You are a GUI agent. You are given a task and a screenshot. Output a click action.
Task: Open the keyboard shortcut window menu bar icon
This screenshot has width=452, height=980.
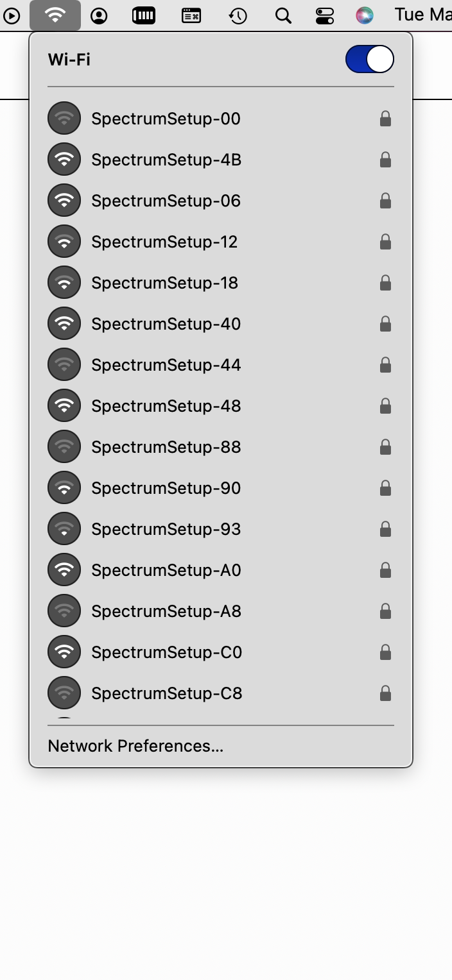(191, 15)
